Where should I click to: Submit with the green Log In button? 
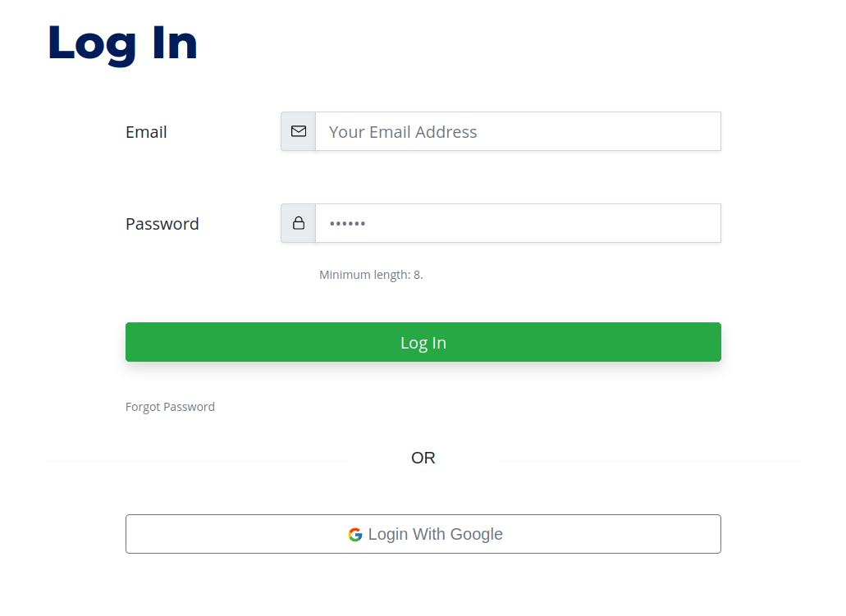click(x=423, y=342)
